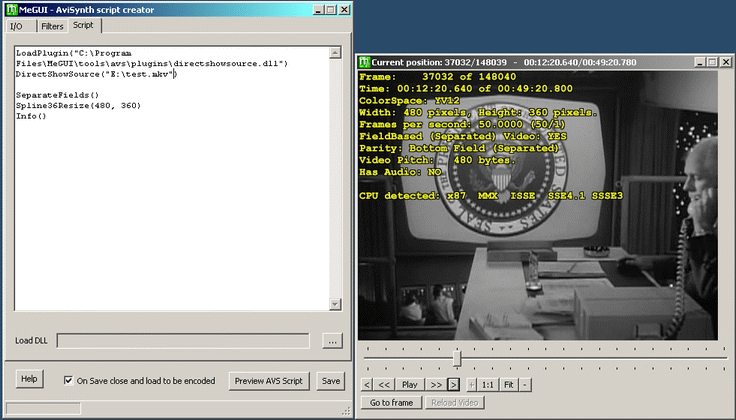
Task: Close the video preview window
Action: [726, 62]
